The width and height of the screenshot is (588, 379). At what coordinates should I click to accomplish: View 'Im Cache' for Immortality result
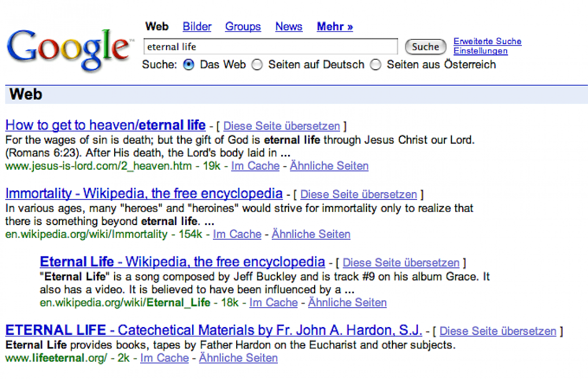237,234
